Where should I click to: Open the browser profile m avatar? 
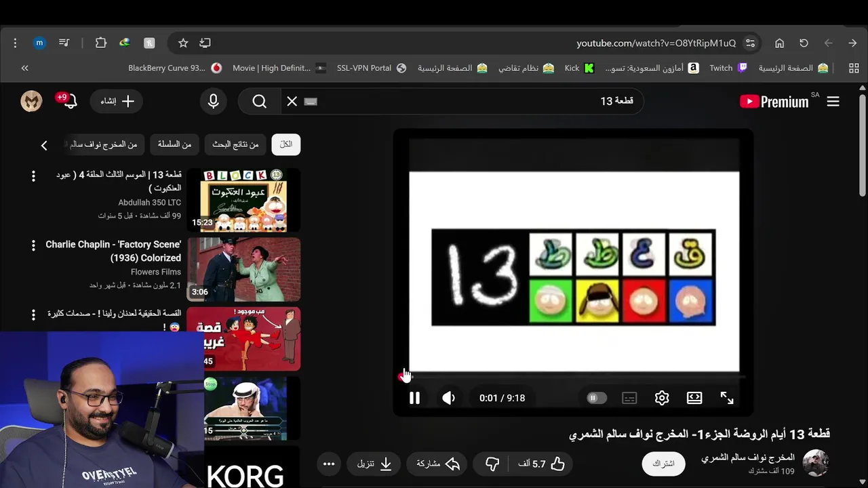coord(39,43)
